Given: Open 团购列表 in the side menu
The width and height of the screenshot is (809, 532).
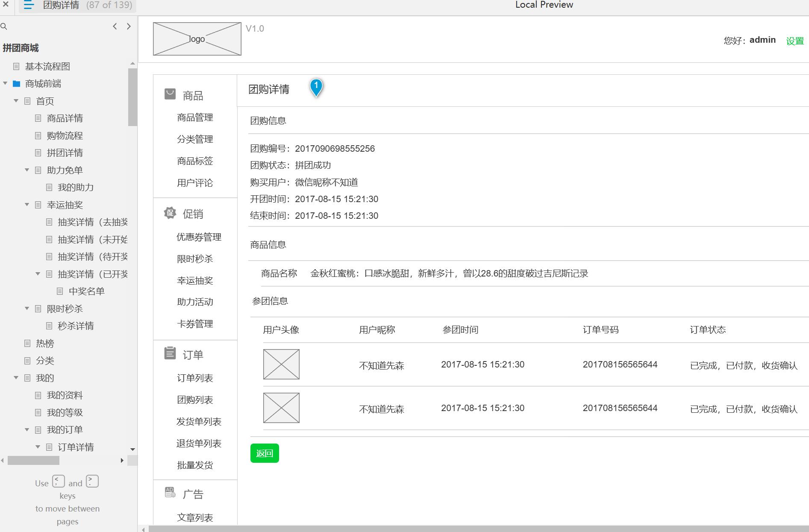Looking at the screenshot, I should click(195, 400).
